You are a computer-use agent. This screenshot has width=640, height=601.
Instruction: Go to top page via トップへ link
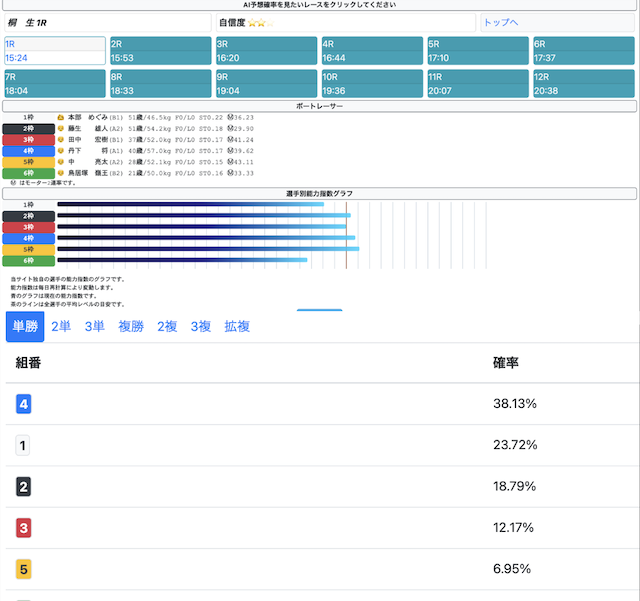click(501, 22)
